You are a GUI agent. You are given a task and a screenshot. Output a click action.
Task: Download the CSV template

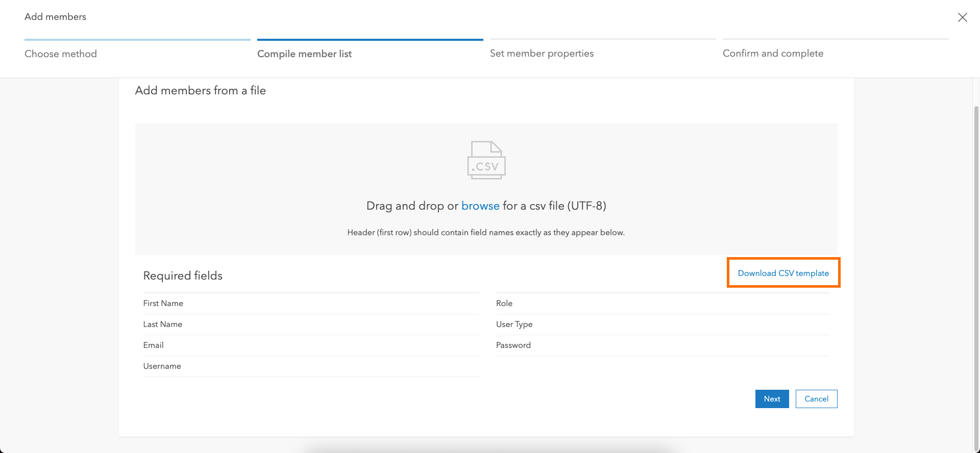(783, 273)
